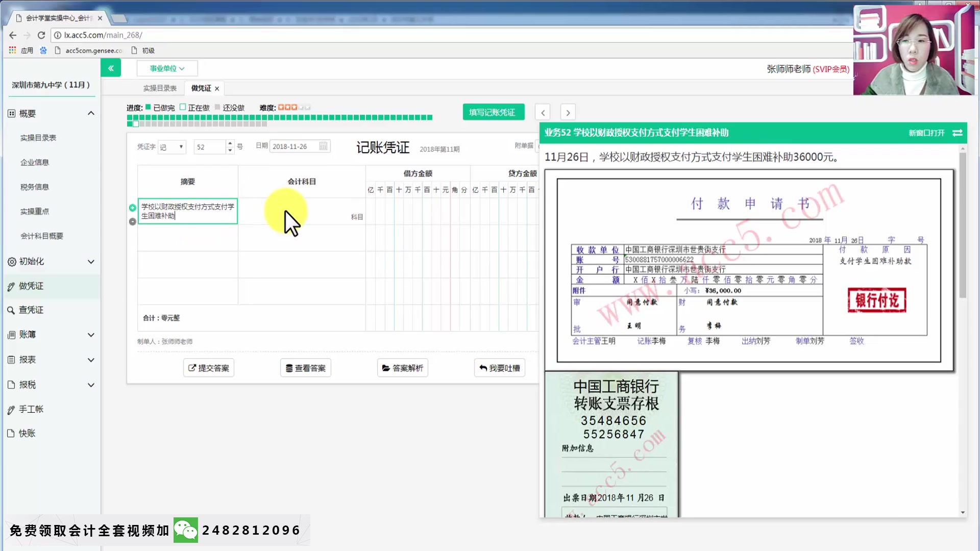
Task: Toggle the green attachment marker beside the summary cell
Action: (x=132, y=207)
